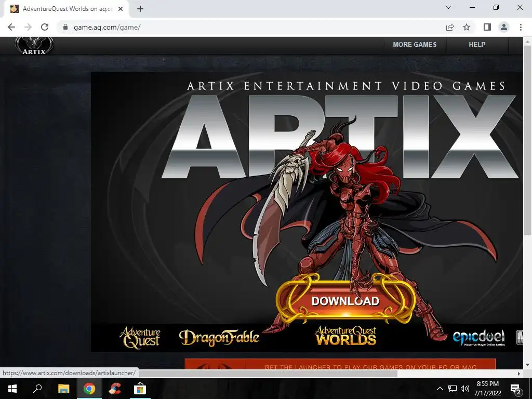
Task: Select the AdventureQuest logo
Action: (140, 337)
